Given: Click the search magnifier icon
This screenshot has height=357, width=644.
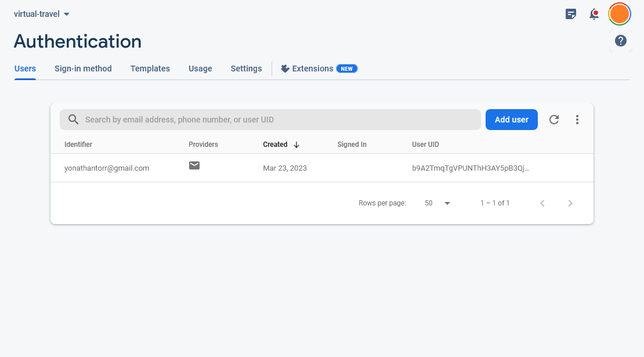Looking at the screenshot, I should 73,119.
